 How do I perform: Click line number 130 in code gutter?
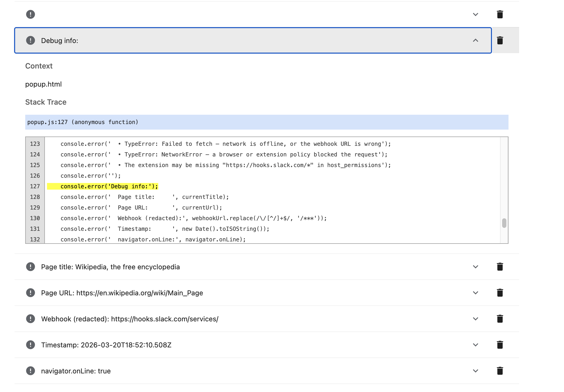(x=35, y=218)
